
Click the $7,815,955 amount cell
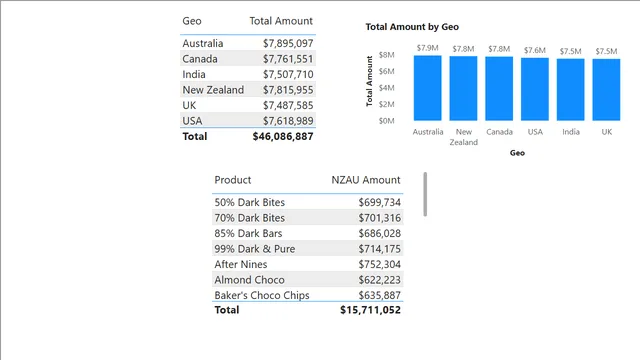[288, 90]
